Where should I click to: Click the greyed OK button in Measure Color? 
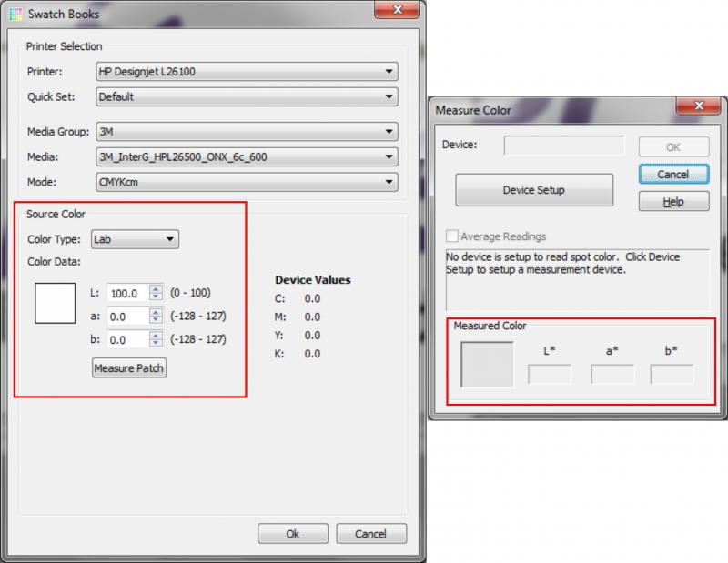click(x=673, y=147)
